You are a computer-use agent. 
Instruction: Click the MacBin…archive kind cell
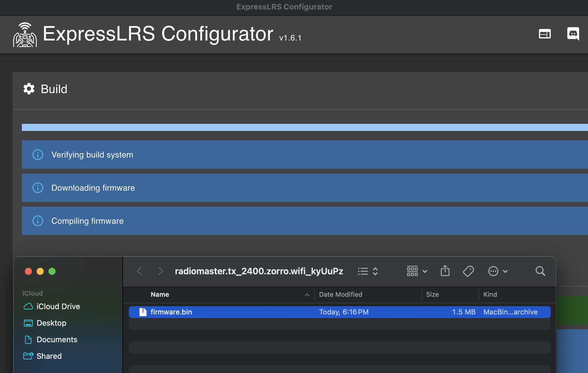(511, 312)
